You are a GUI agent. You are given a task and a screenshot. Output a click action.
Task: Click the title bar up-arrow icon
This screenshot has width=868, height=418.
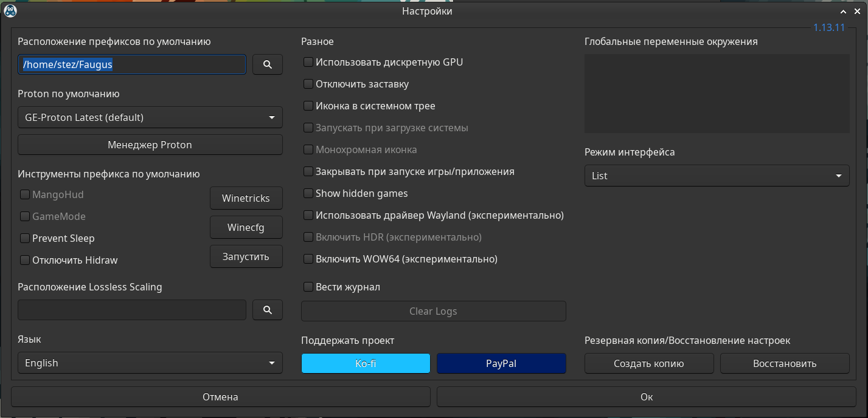[x=843, y=12]
